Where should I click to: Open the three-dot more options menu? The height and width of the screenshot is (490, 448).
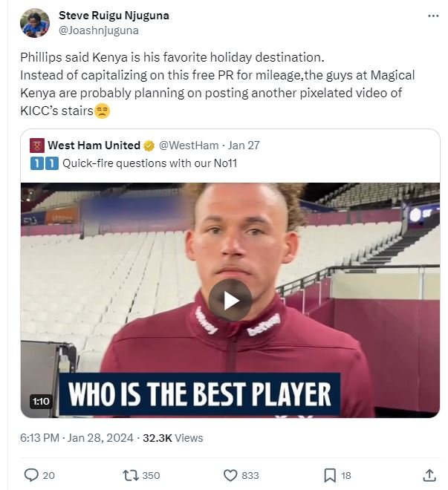(x=433, y=16)
